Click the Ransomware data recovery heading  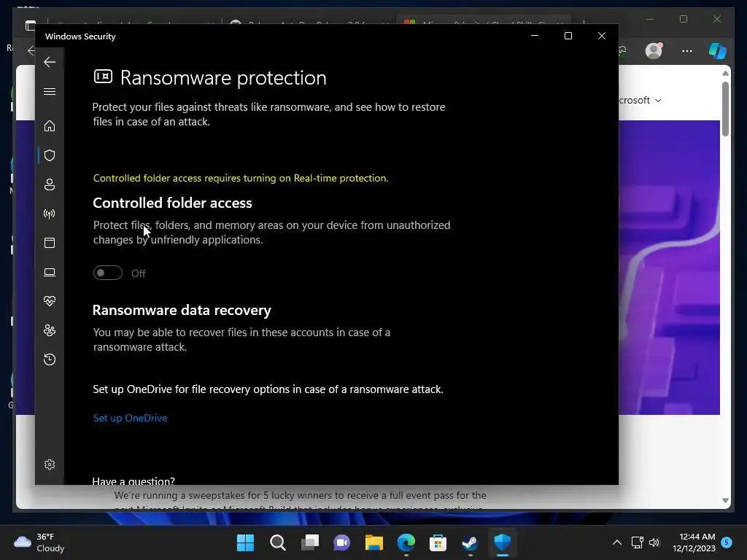[x=182, y=310]
